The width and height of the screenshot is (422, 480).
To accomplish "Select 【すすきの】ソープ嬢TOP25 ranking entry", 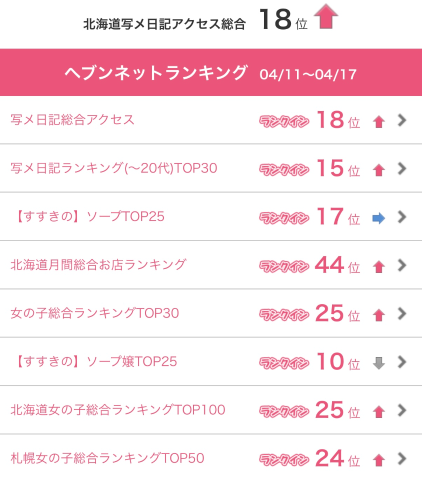I will click(211, 362).
